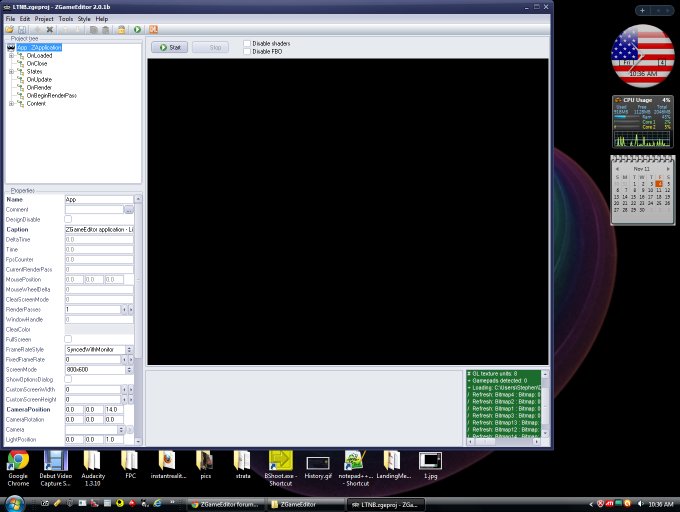The image size is (680, 512).
Task: Select the OnClose tree item
Action: [x=37, y=63]
